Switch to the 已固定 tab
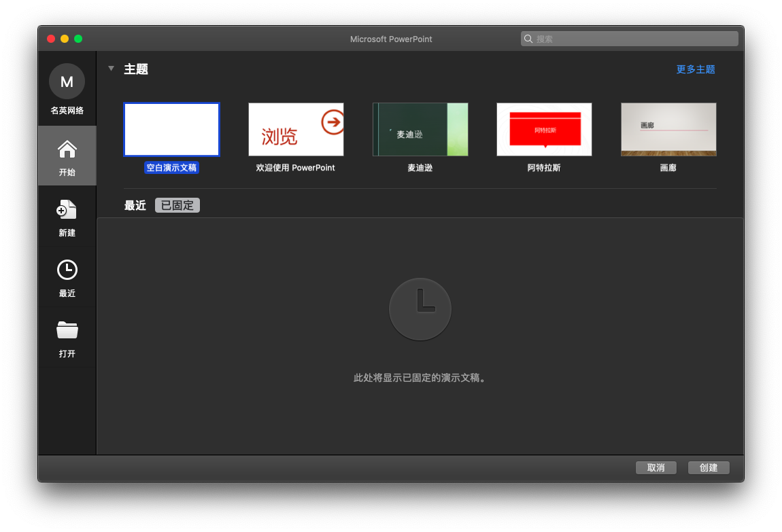The height and width of the screenshot is (532, 782). (x=177, y=205)
